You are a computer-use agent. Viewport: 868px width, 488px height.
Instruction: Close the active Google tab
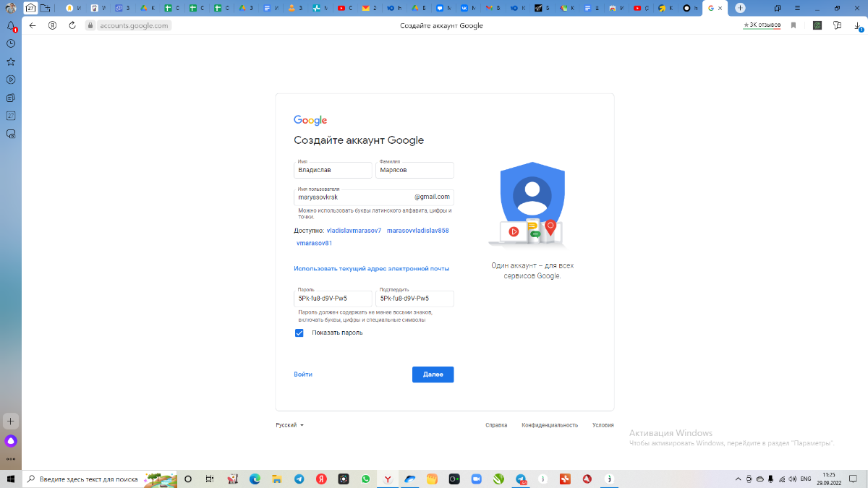[x=720, y=8]
